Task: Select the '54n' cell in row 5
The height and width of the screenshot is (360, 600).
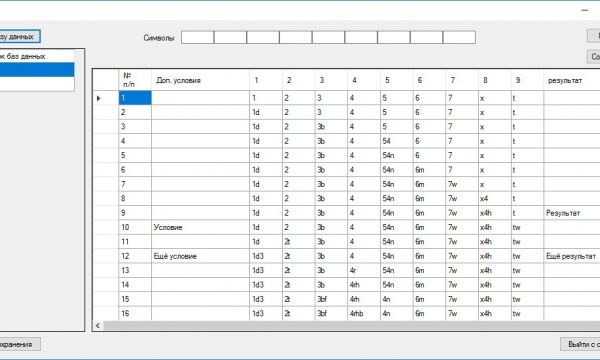Action: [x=397, y=155]
